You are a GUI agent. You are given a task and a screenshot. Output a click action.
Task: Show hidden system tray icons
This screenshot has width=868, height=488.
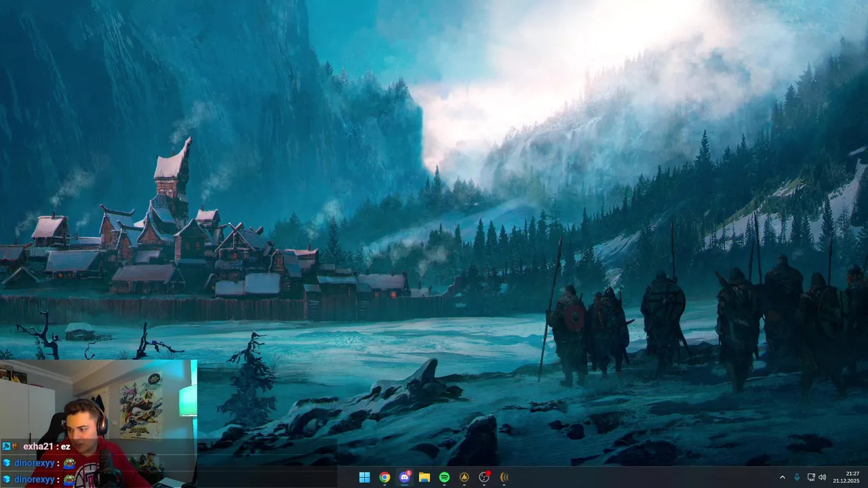pyautogui.click(x=782, y=477)
